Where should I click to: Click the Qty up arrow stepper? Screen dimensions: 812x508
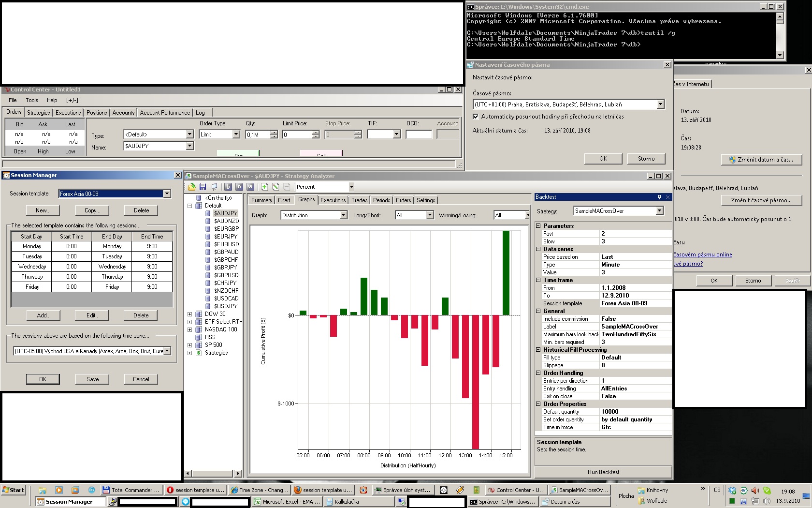[x=274, y=132]
